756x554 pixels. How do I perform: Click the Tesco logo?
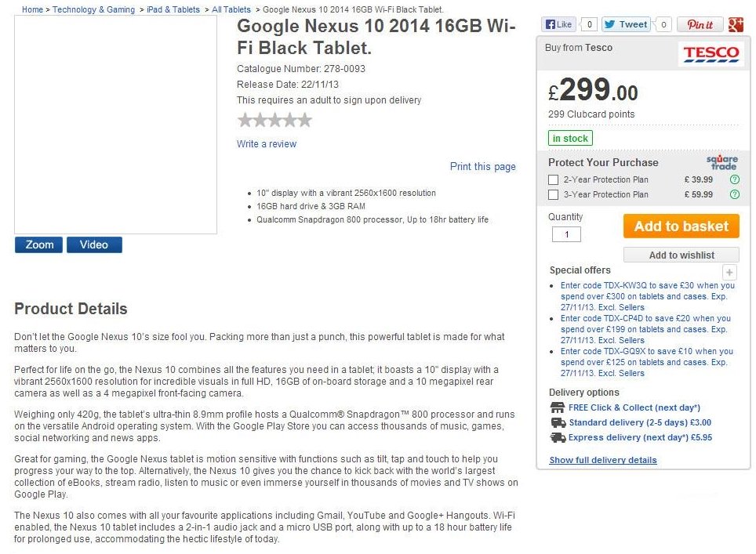point(711,53)
